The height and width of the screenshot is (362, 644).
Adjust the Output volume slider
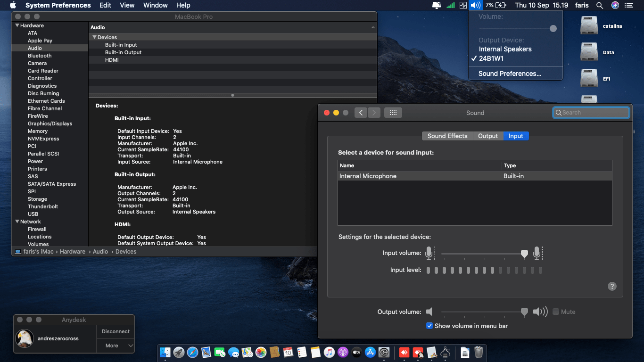[524, 312]
